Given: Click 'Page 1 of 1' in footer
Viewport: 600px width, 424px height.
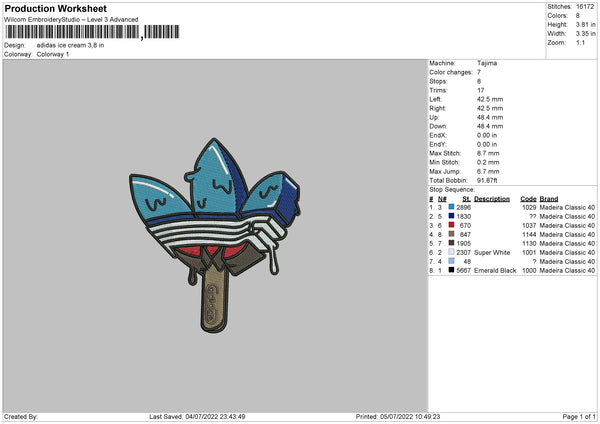Looking at the screenshot, I should click(579, 416).
